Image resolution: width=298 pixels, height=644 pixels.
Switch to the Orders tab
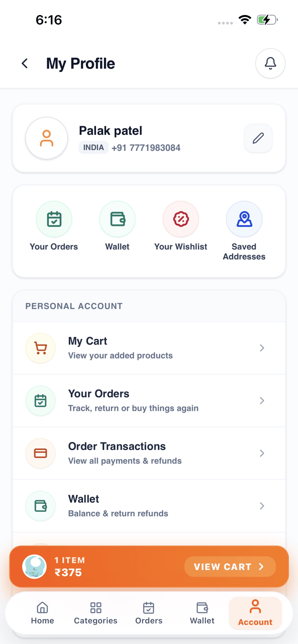point(149,613)
